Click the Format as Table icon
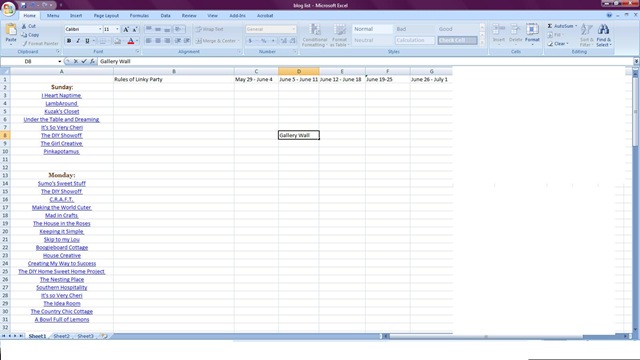The height and width of the screenshot is (360, 640). click(x=339, y=30)
